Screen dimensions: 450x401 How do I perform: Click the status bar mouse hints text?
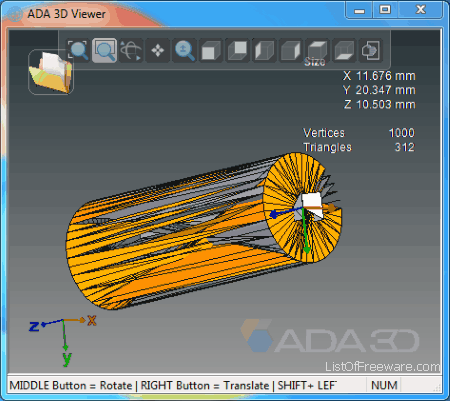click(x=172, y=386)
